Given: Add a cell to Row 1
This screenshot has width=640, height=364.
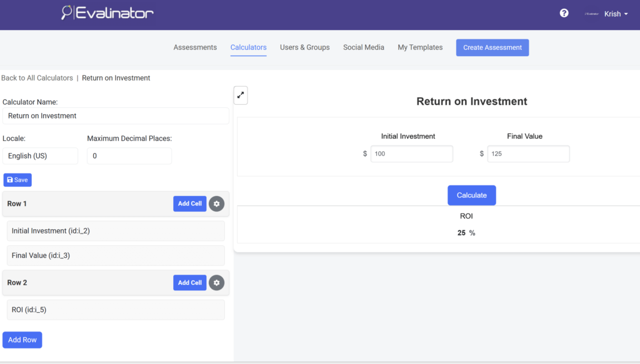Looking at the screenshot, I should [x=189, y=204].
